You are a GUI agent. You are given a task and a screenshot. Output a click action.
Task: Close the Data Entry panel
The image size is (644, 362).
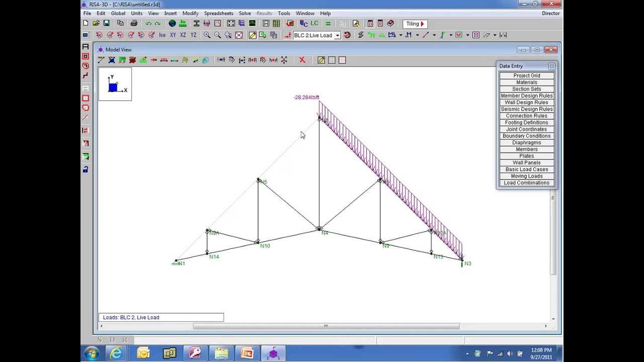click(x=551, y=66)
